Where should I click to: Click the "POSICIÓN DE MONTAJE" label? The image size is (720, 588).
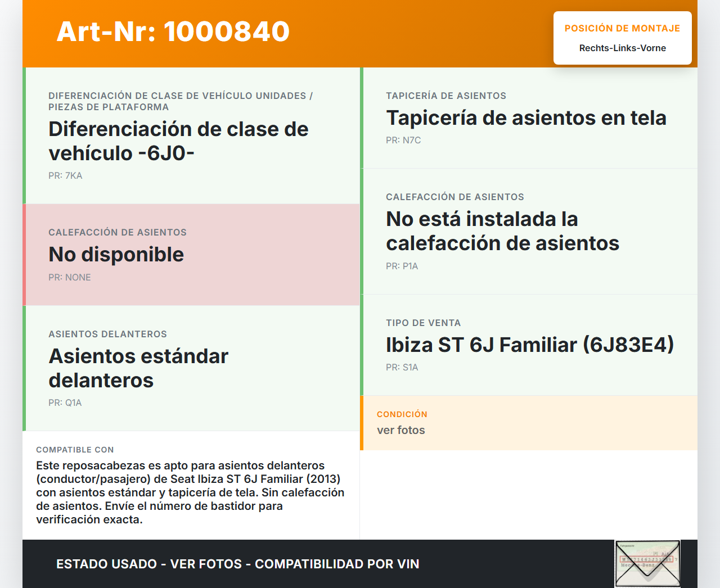[623, 28]
